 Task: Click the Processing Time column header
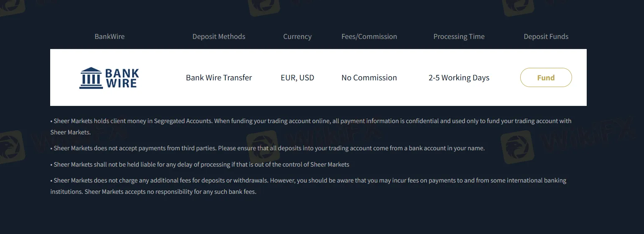pyautogui.click(x=459, y=36)
